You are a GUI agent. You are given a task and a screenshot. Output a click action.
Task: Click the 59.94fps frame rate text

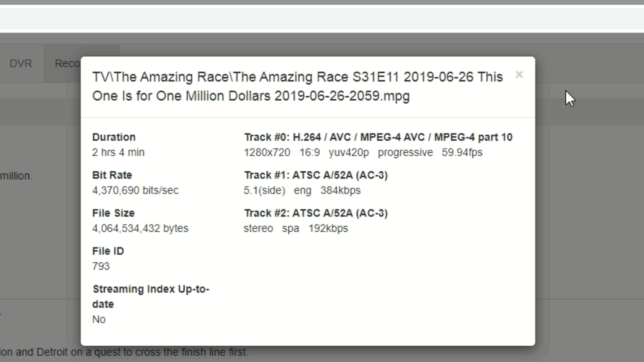tap(462, 152)
